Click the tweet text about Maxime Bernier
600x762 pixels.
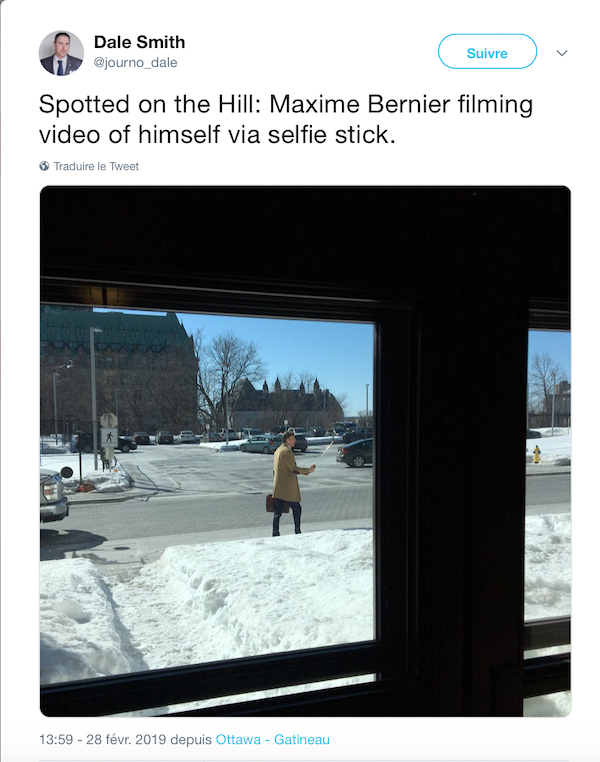click(x=286, y=120)
